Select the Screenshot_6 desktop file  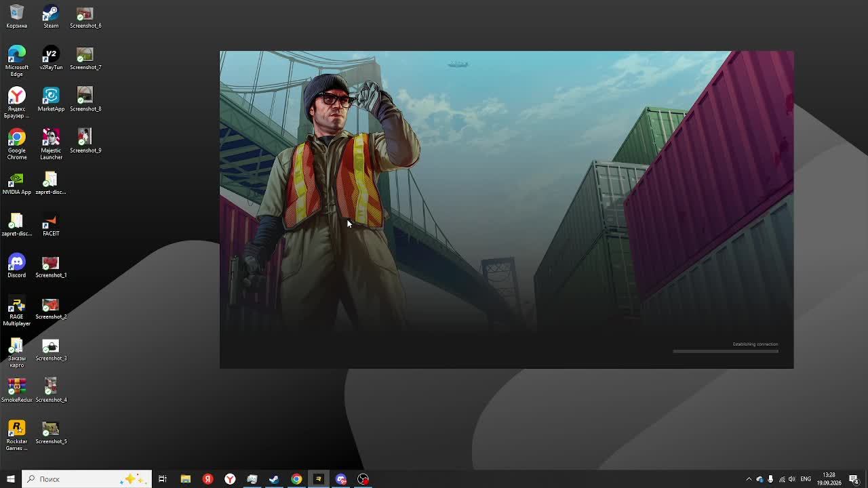coord(85,17)
